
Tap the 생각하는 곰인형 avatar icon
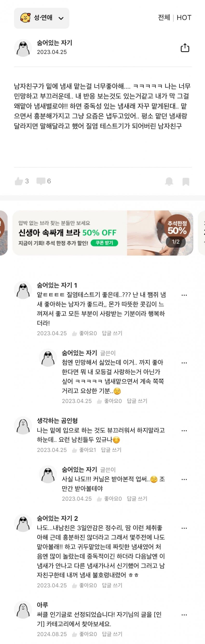(x=23, y=425)
